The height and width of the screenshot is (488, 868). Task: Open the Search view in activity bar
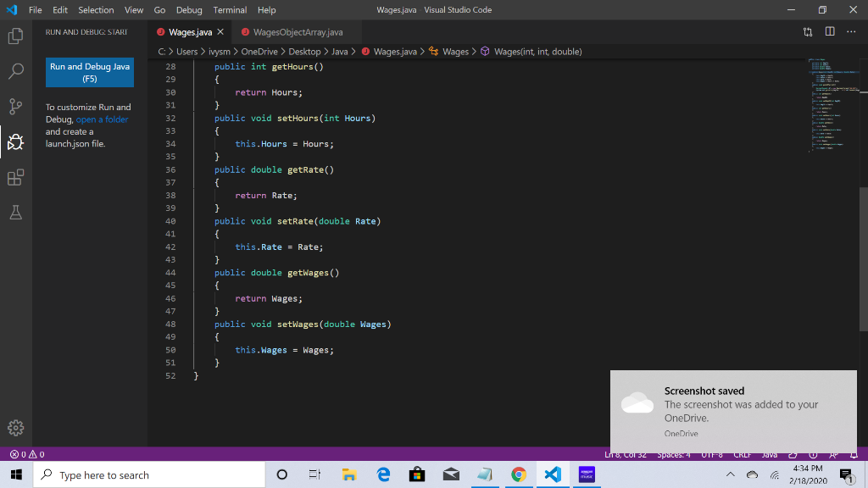coord(15,71)
